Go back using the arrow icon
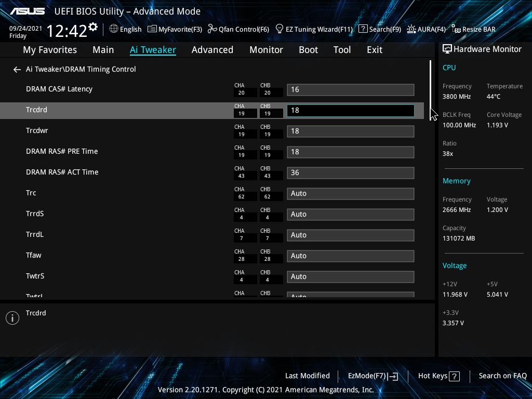 coord(17,70)
